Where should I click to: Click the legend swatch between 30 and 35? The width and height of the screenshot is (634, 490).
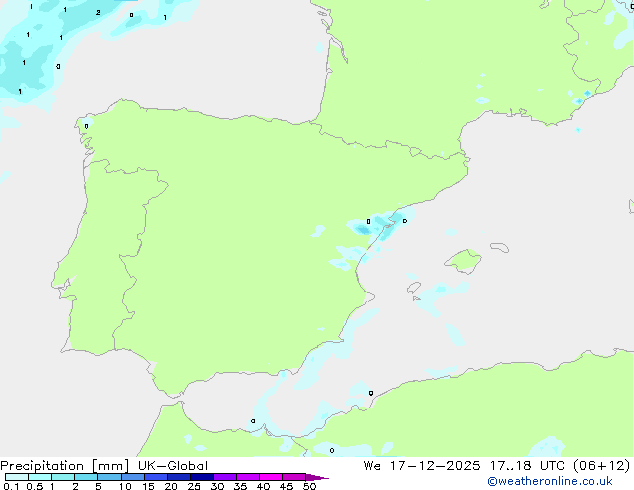pyautogui.click(x=225, y=477)
